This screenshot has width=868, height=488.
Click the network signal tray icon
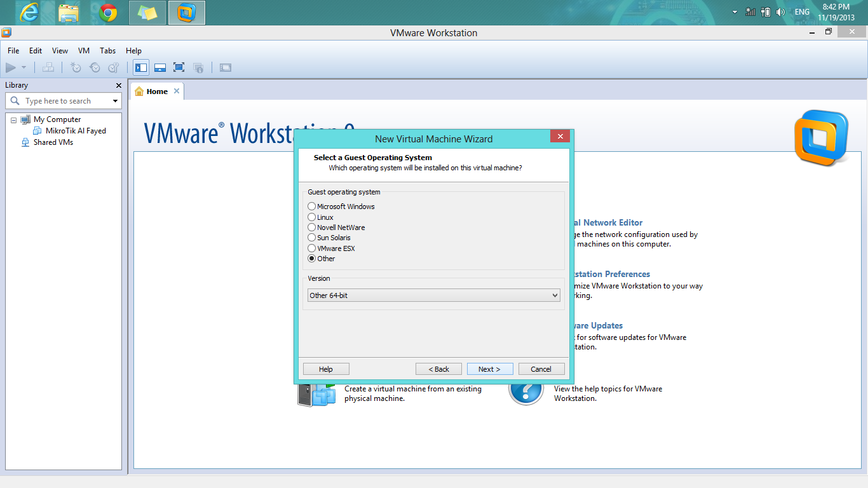click(x=750, y=12)
